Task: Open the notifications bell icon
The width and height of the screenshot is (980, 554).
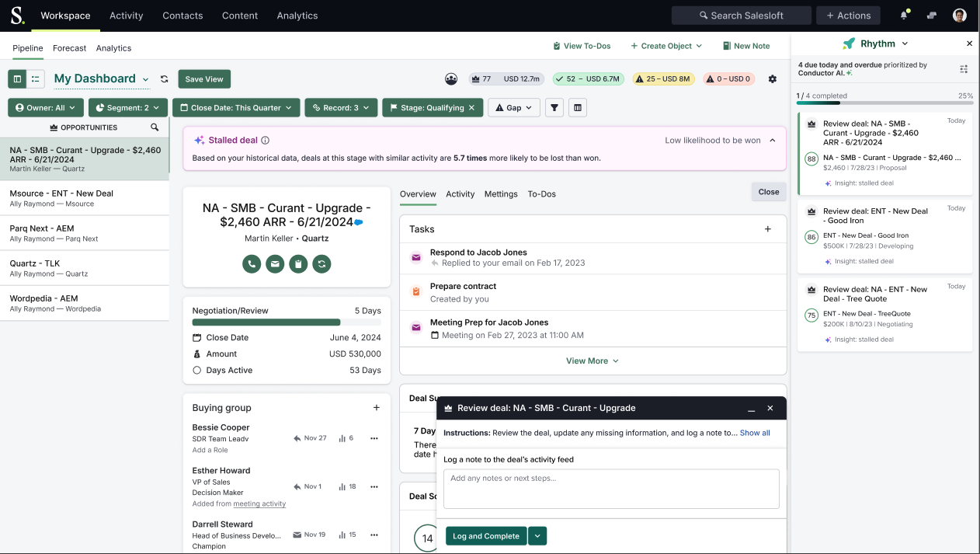Action: (x=905, y=16)
